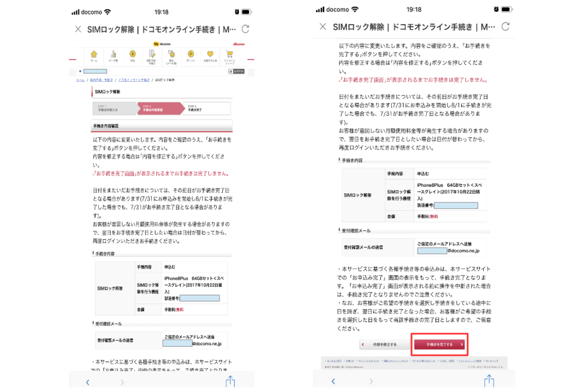This screenshot has height=392, width=578.
Task: Open contract details and procedures icon
Action: [152, 55]
